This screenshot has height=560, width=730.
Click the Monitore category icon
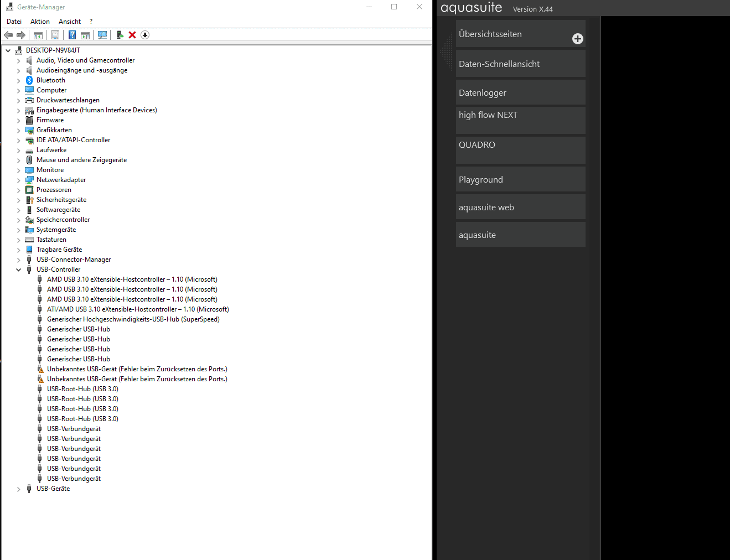click(29, 170)
